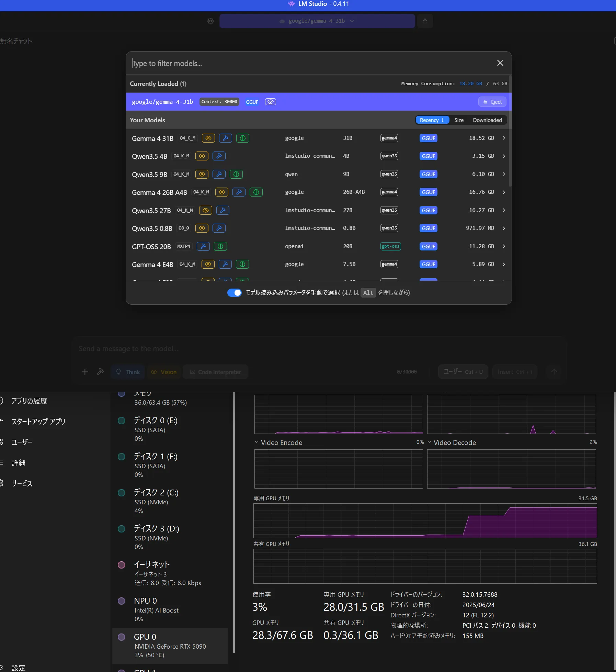616x672 pixels.
Task: Sort models by Size
Action: (459, 120)
